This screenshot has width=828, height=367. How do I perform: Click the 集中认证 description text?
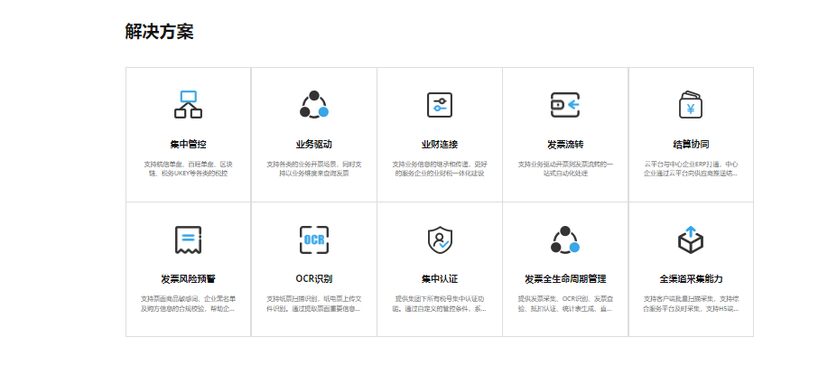tap(439, 304)
